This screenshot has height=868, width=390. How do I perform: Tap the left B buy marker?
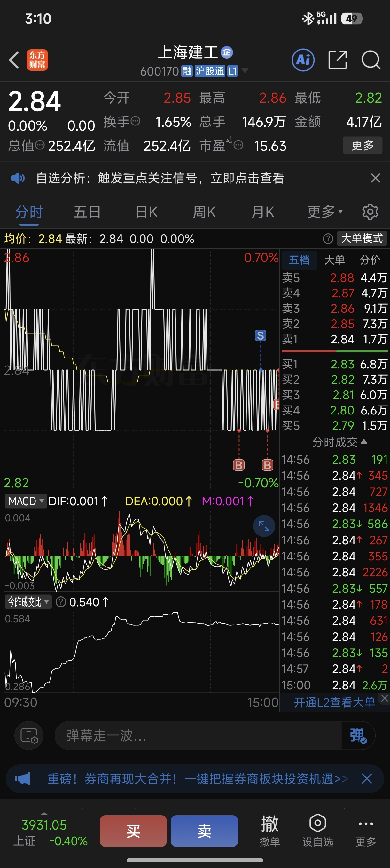239,465
